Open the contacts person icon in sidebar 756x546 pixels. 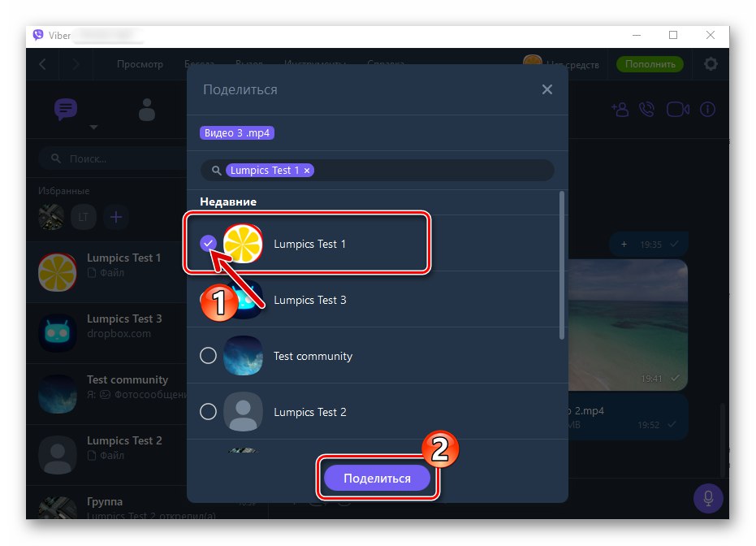pyautogui.click(x=146, y=110)
